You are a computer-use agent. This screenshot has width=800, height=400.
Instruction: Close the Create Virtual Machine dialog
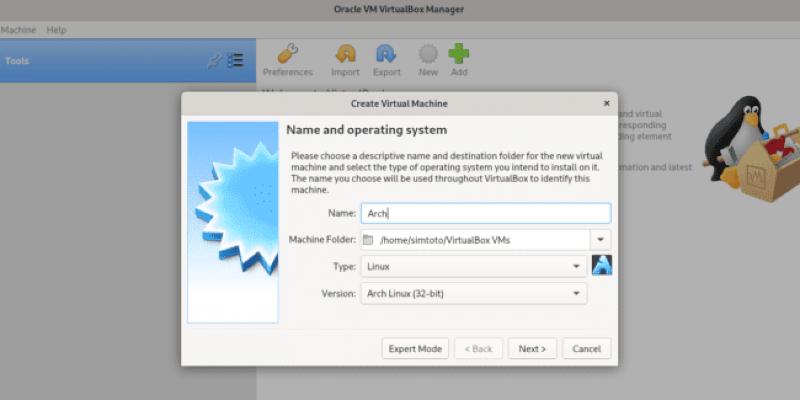click(606, 103)
